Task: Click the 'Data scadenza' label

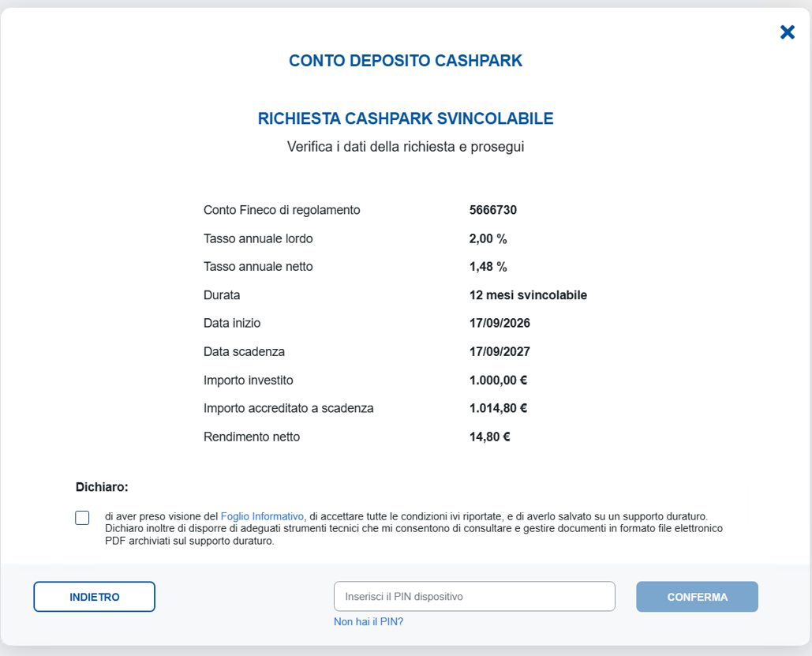Action: tap(244, 351)
